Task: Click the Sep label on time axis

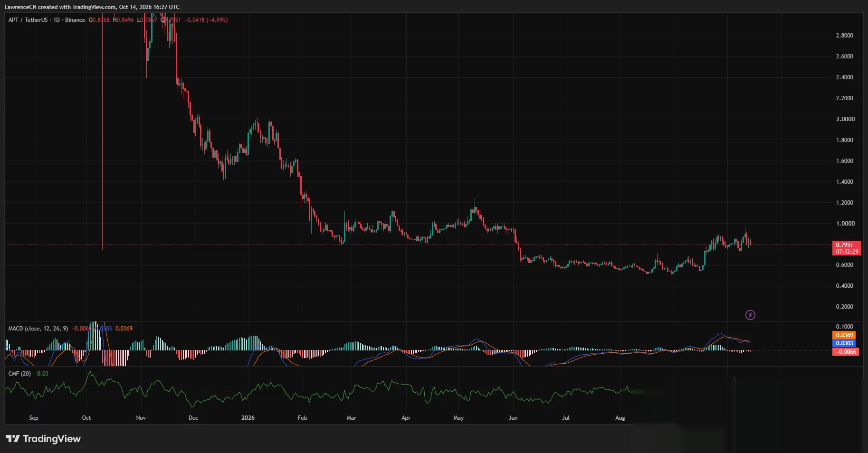Action: pyautogui.click(x=34, y=418)
